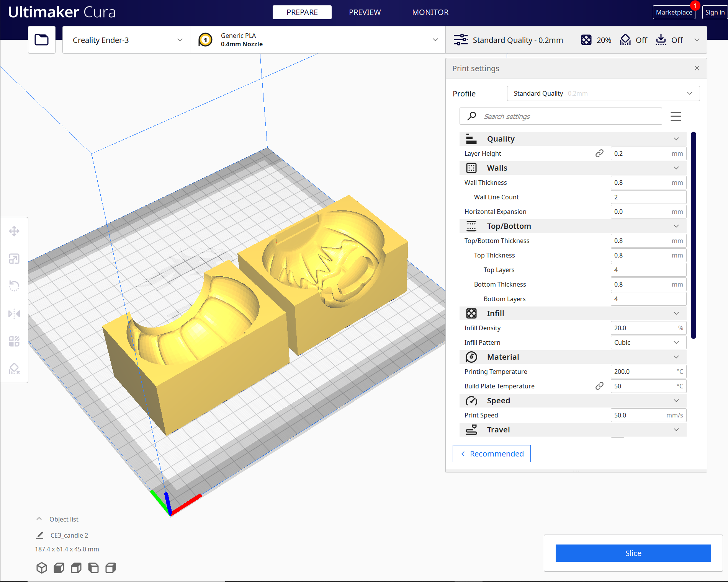Image resolution: width=728 pixels, height=582 pixels.
Task: Click the Search settings field
Action: click(x=561, y=116)
